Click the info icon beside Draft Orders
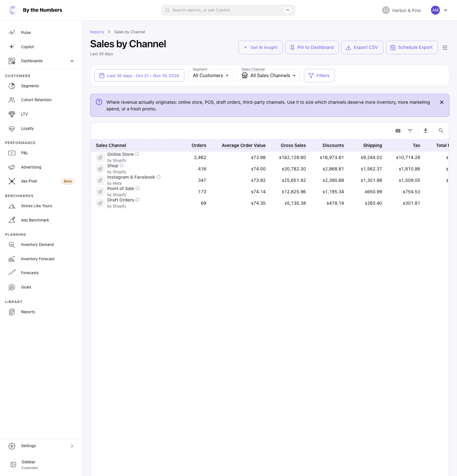This screenshot has width=457, height=476. [x=137, y=200]
